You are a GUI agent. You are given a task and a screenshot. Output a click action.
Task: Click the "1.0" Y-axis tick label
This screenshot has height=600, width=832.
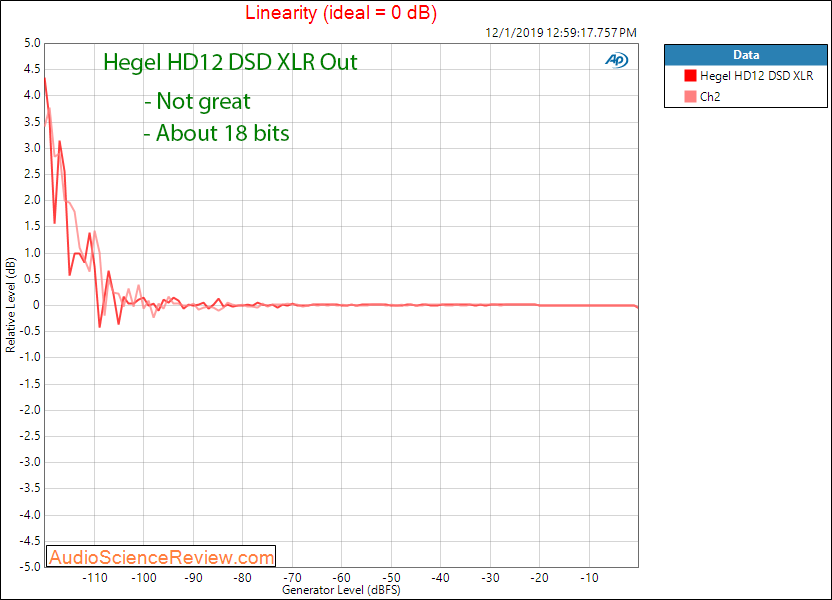pyautogui.click(x=32, y=253)
